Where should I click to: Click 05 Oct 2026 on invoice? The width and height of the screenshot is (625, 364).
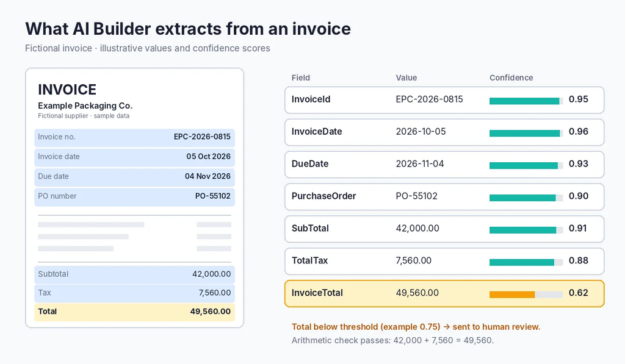click(209, 157)
